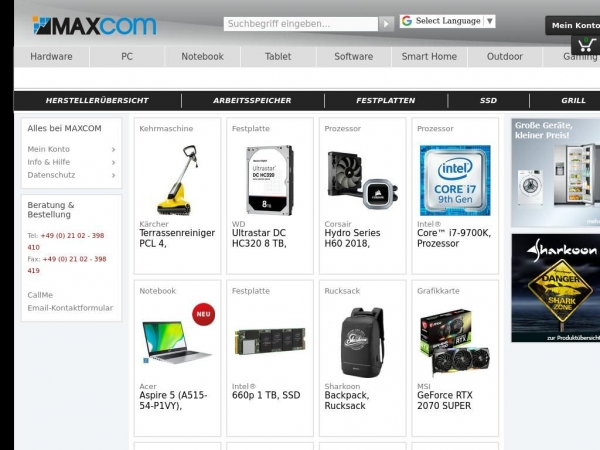The width and height of the screenshot is (600, 450).
Task: Expand Info & Hilfe arrow in sidebar
Action: pyautogui.click(x=113, y=163)
